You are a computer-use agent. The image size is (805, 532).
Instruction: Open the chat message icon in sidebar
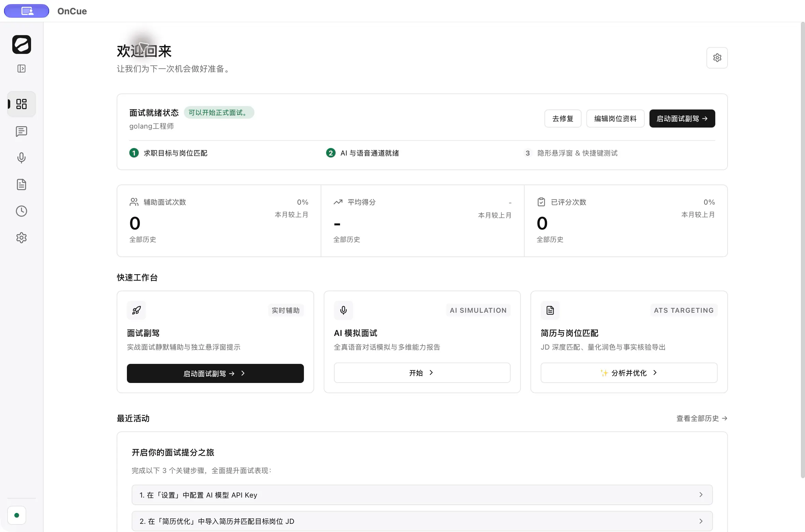(x=21, y=131)
